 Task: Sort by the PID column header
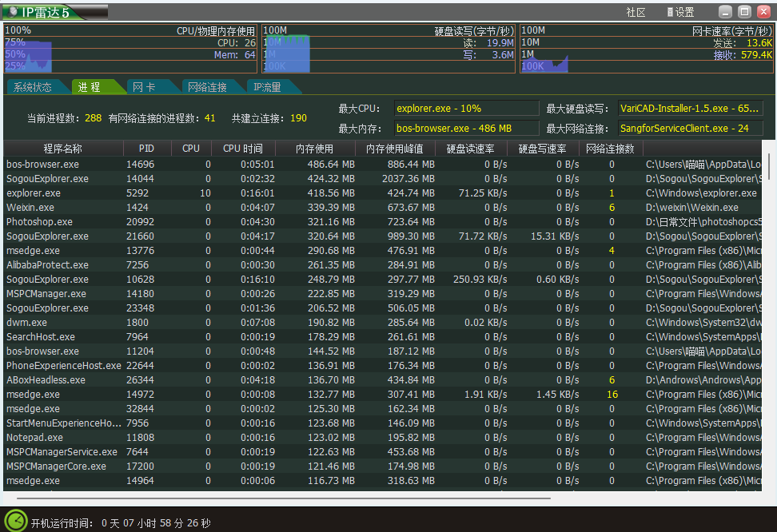coord(146,149)
